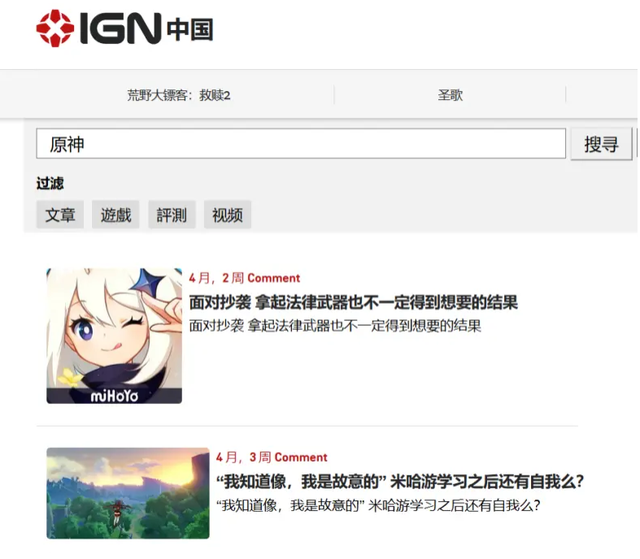Click the 4月, 2周 Comment link

244,278
